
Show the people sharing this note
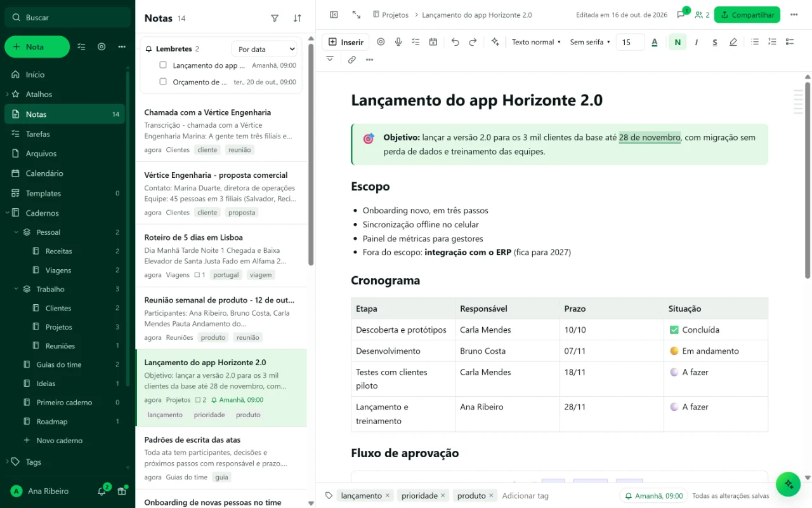702,15
